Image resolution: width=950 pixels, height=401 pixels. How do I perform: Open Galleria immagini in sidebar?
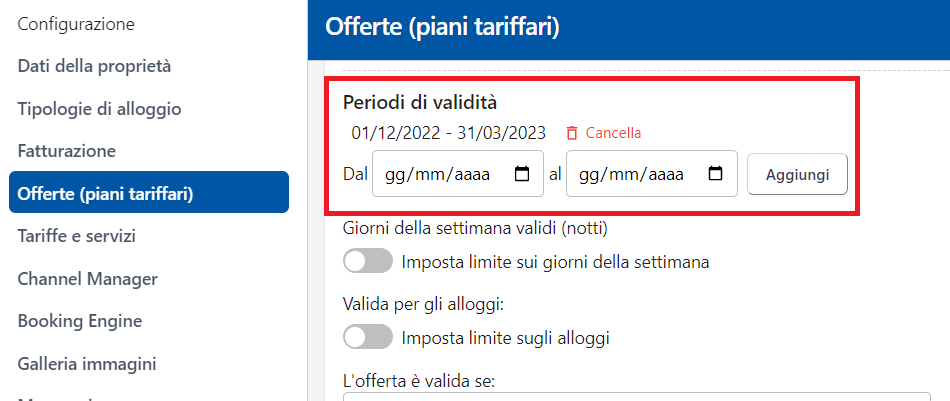pos(87,364)
